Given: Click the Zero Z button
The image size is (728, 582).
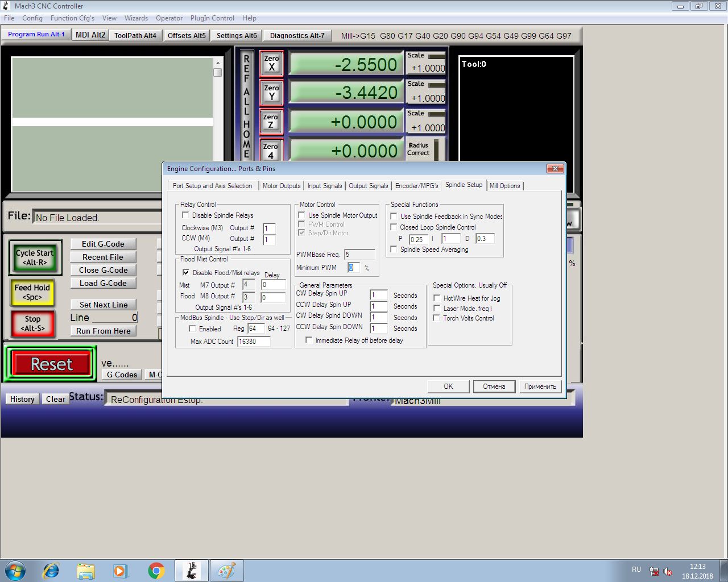Looking at the screenshot, I should pos(271,122).
